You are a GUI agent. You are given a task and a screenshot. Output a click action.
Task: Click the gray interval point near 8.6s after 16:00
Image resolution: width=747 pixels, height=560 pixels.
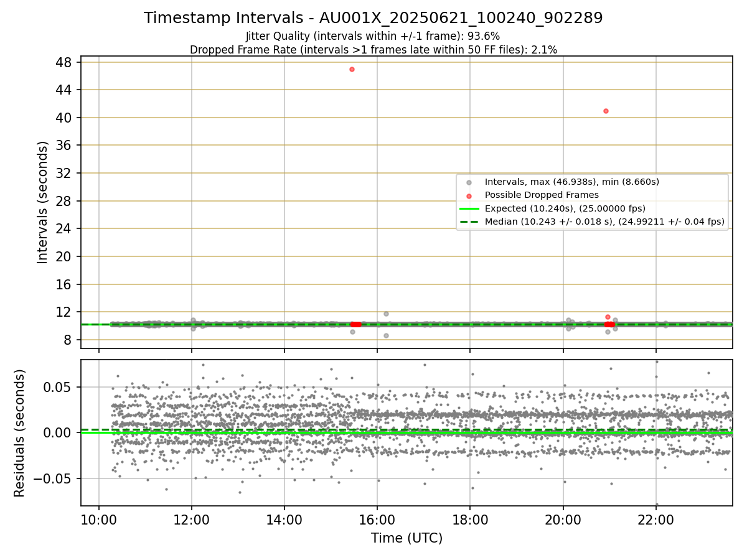click(x=386, y=335)
